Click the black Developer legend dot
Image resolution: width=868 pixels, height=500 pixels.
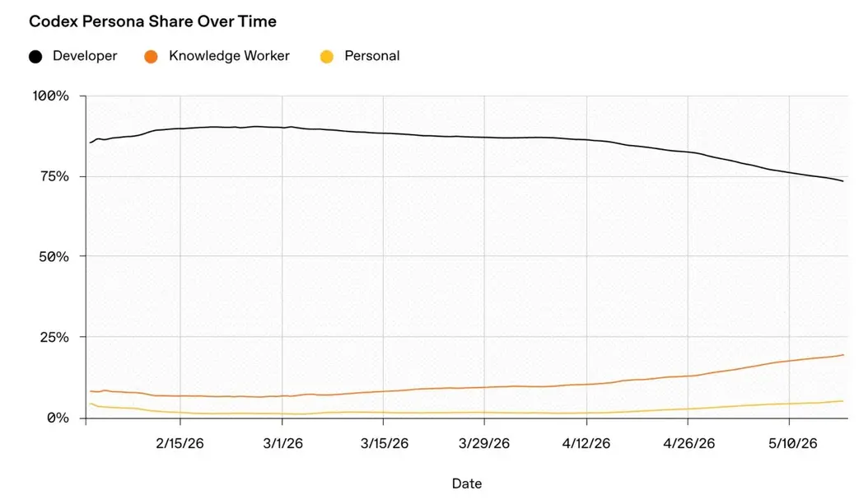(x=35, y=57)
